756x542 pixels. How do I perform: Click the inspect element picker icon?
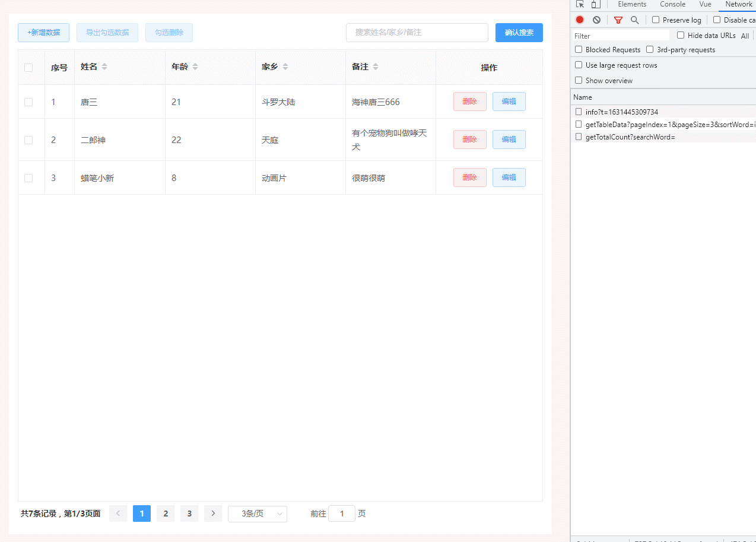580,4
